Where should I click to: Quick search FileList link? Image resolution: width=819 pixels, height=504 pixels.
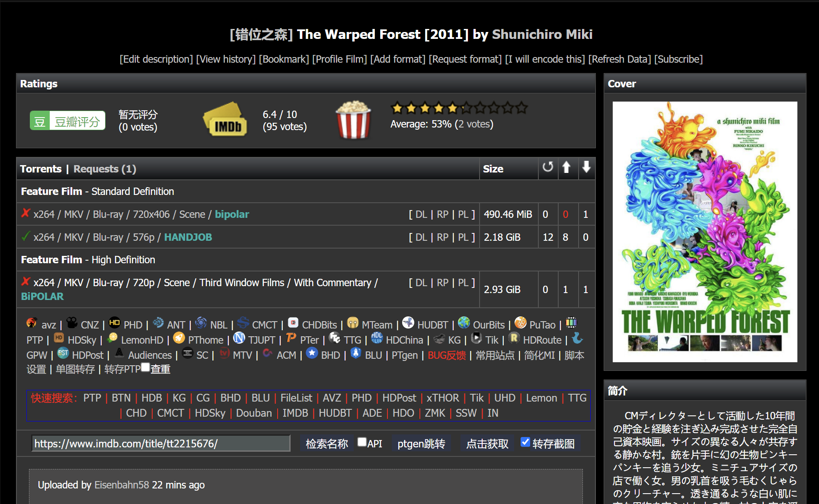[296, 398]
